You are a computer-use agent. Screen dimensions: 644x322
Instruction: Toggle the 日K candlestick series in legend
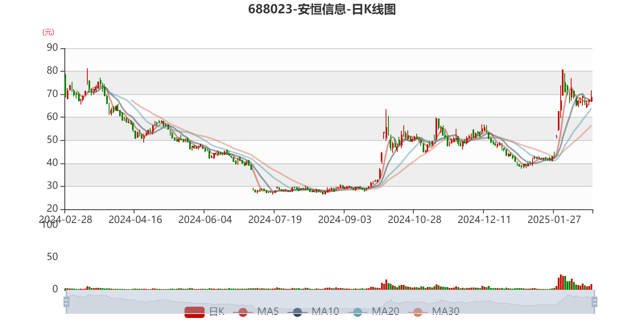point(204,312)
